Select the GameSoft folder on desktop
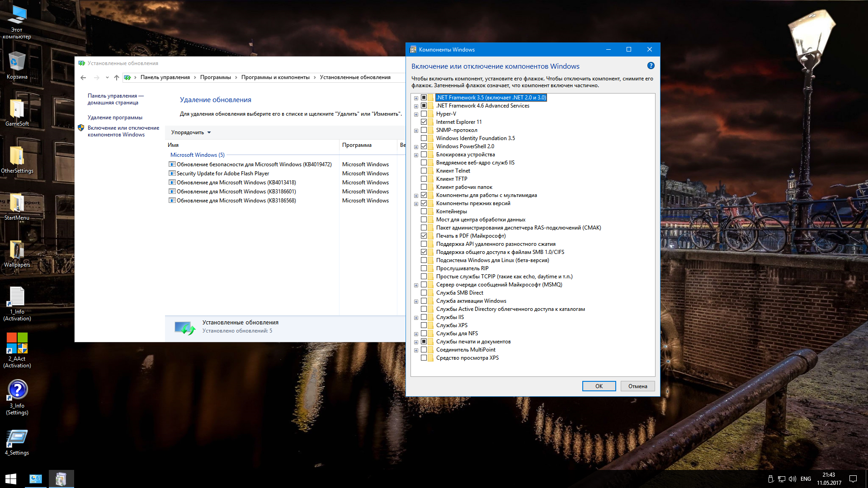Screen dimensions: 868x488 pos(17,113)
